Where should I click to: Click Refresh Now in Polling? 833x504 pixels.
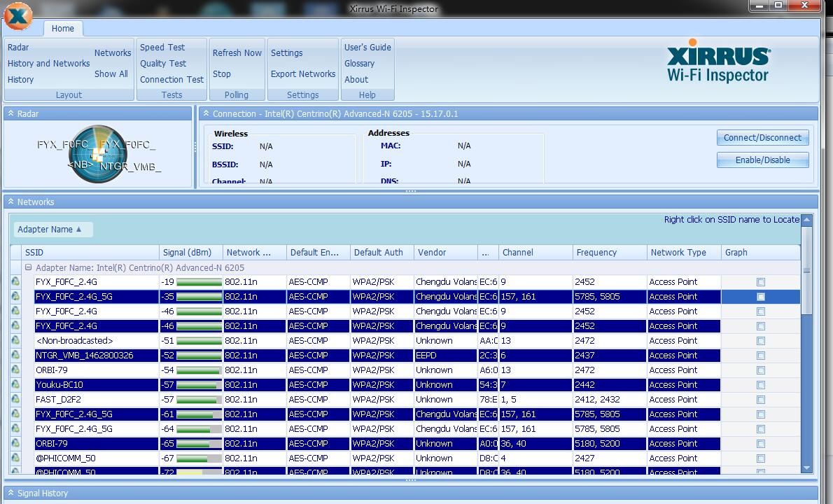tap(237, 52)
